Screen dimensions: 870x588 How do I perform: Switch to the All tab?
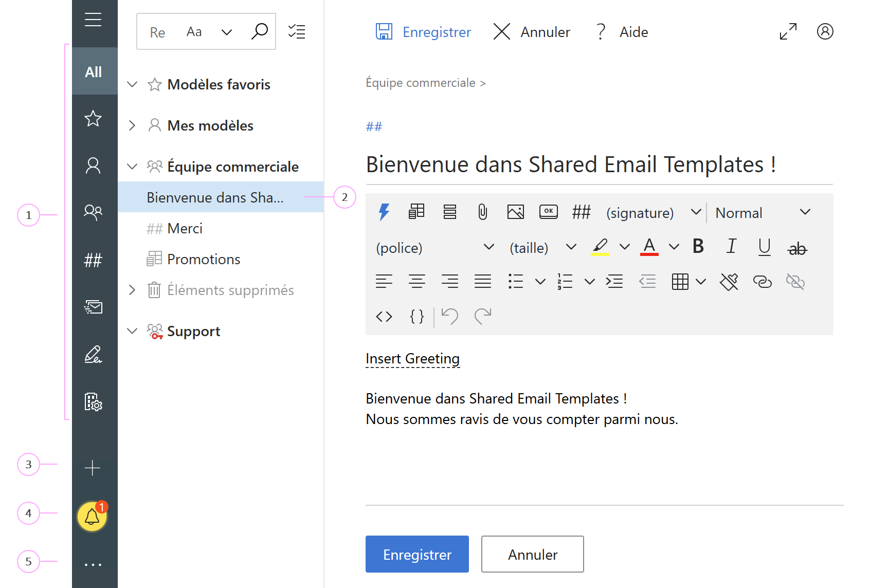[94, 71]
